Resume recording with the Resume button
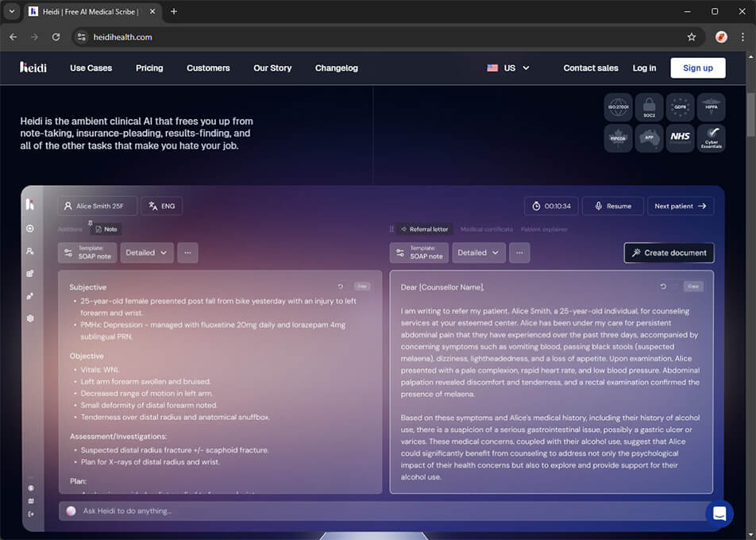Image resolution: width=756 pixels, height=540 pixels. tap(613, 206)
